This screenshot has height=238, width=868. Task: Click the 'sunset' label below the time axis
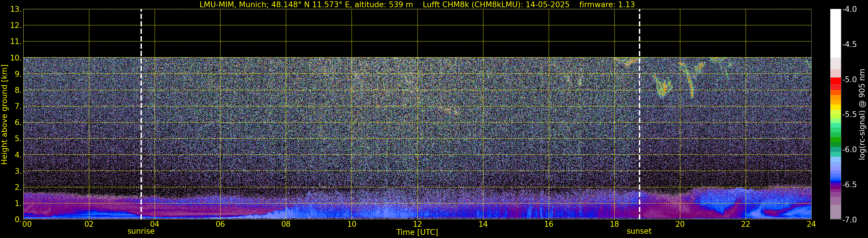pyautogui.click(x=639, y=231)
